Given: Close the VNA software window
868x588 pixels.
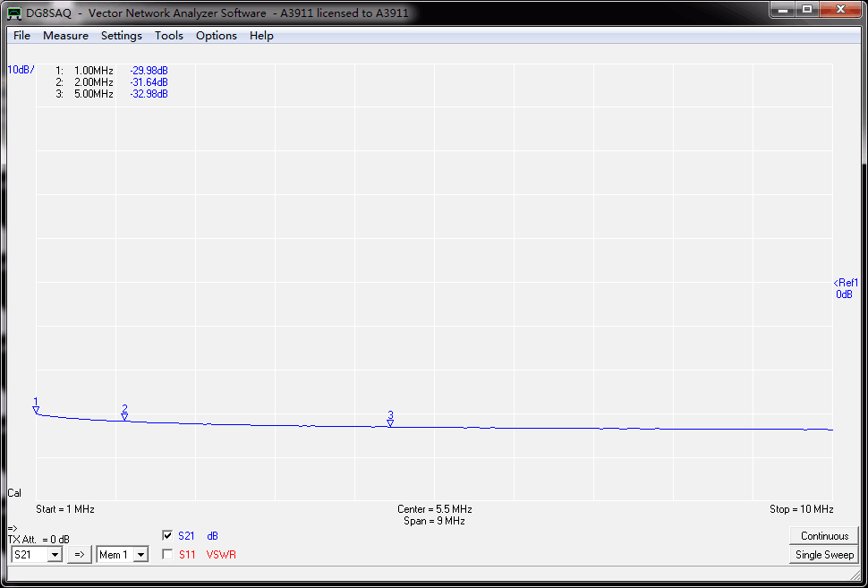Looking at the screenshot, I should [x=840, y=10].
